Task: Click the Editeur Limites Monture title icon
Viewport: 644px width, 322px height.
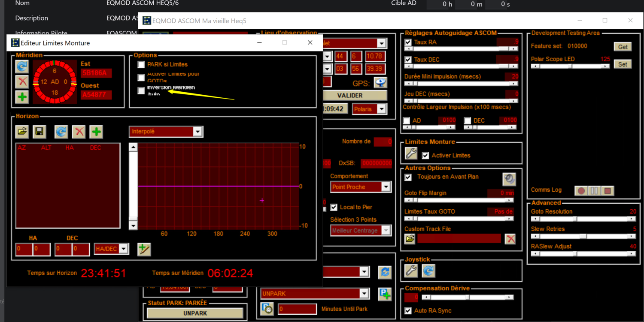Action: (15, 43)
